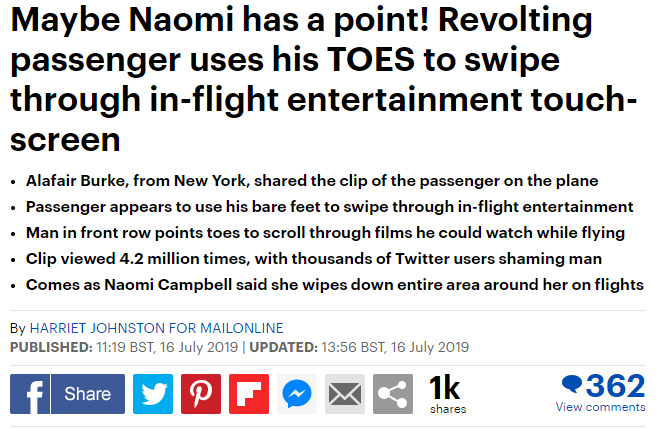Email the article using envelope icon
The height and width of the screenshot is (428, 666).
[345, 394]
